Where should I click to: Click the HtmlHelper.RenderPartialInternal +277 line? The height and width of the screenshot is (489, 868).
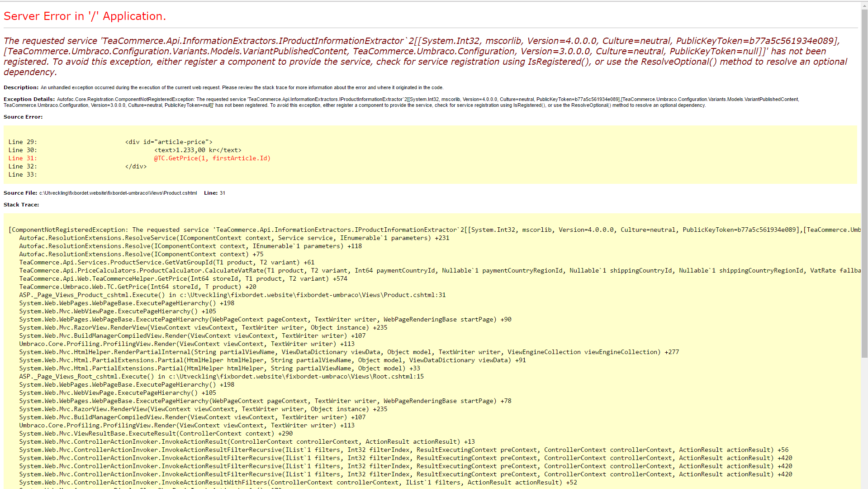pos(349,352)
